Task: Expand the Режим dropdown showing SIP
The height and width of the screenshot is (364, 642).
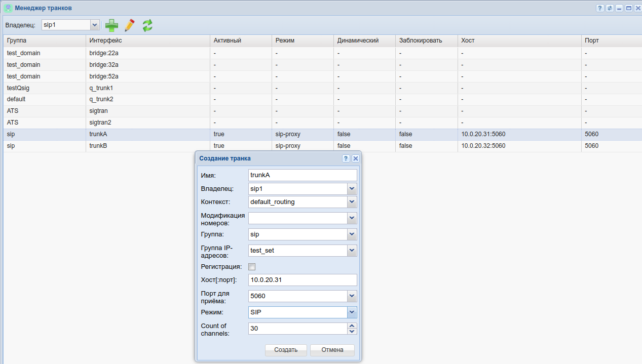Action: (352, 312)
